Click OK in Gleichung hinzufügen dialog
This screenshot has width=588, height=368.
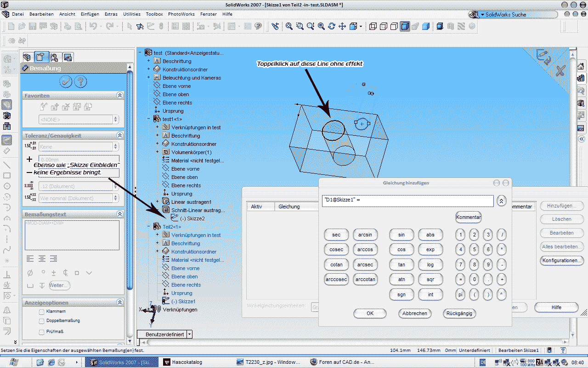tap(370, 313)
